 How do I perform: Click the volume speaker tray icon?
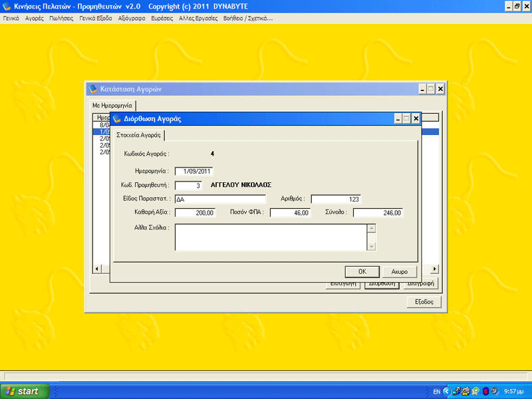coord(495,391)
